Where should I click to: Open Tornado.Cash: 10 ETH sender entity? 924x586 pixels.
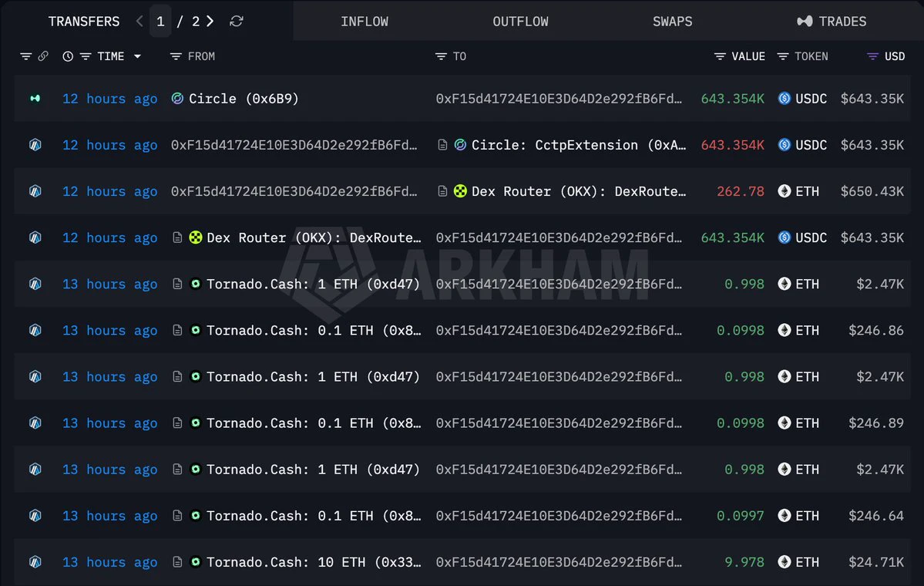[x=314, y=562]
